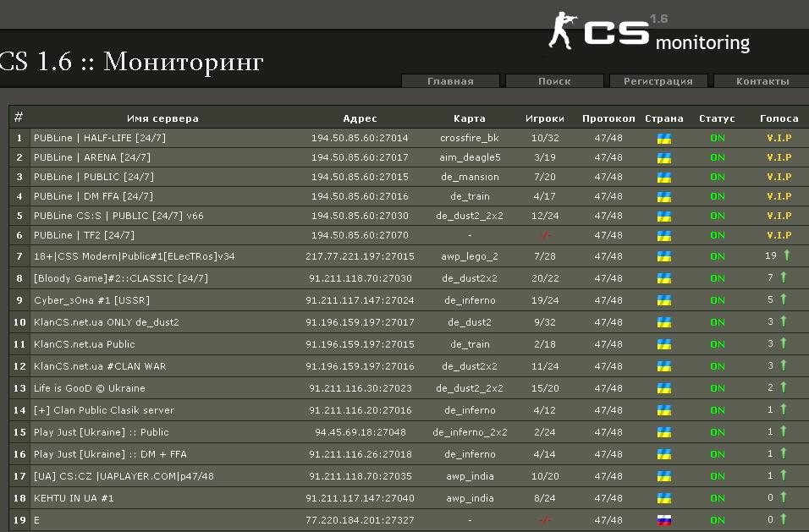
Task: Vote up KlanCS.net.ua #CLAN WAR arrow
Action: (784, 365)
